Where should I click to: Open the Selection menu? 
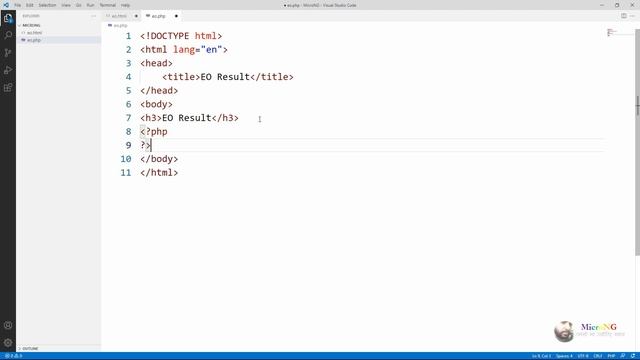pos(47,5)
